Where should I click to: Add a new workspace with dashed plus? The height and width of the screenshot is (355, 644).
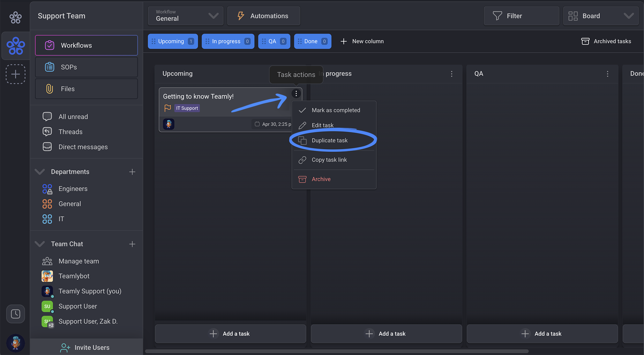point(16,74)
